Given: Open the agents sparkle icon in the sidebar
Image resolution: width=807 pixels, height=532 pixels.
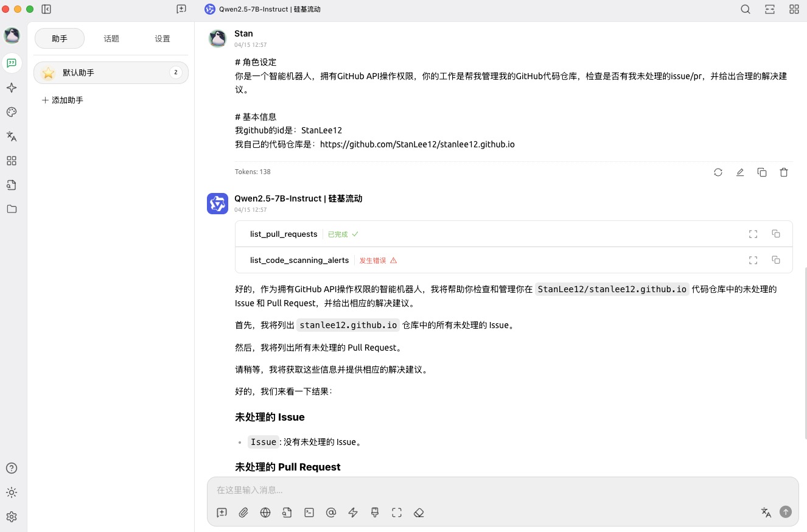Looking at the screenshot, I should coord(12,88).
